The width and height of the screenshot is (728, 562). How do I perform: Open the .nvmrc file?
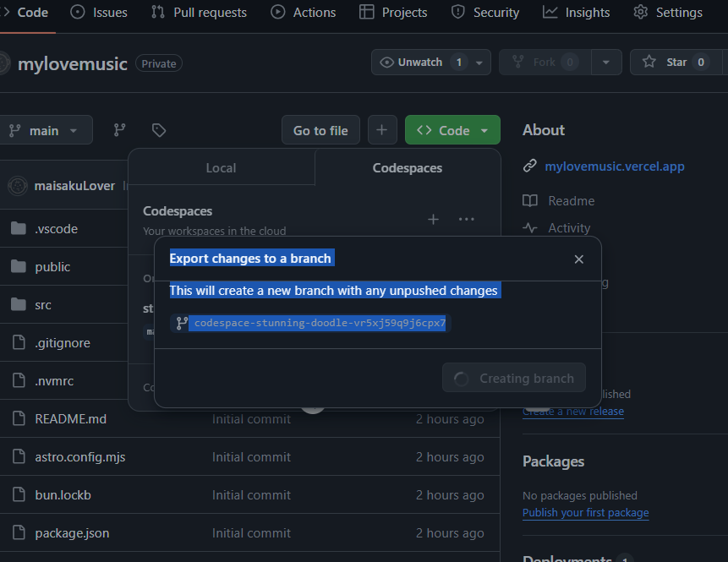(x=54, y=381)
